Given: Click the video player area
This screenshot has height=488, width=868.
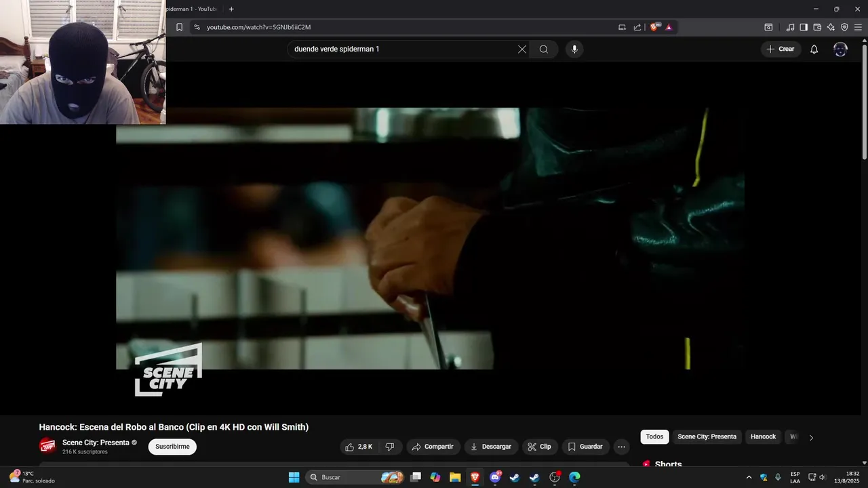Looking at the screenshot, I should [430, 239].
